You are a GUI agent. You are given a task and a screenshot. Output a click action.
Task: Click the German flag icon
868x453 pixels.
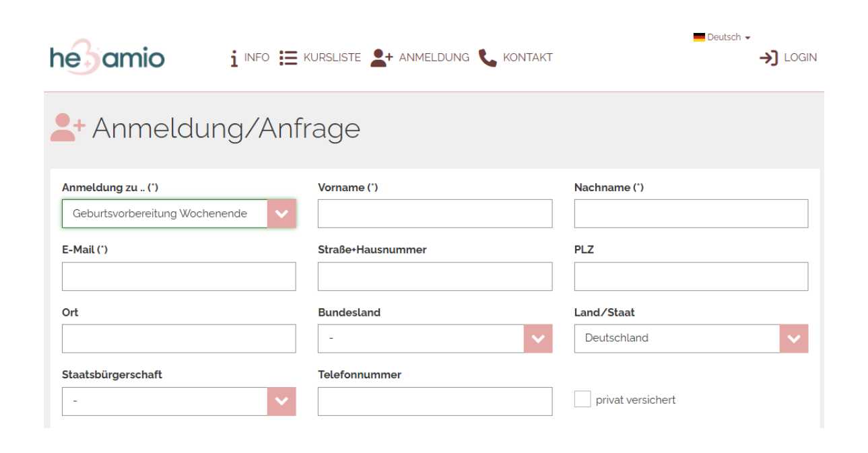[x=699, y=38]
